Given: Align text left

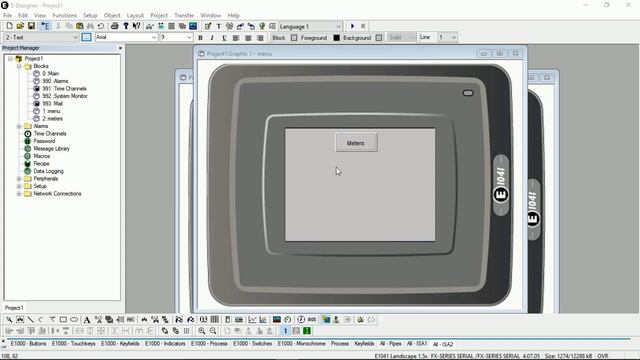Looking at the screenshot, I should click(236, 38).
